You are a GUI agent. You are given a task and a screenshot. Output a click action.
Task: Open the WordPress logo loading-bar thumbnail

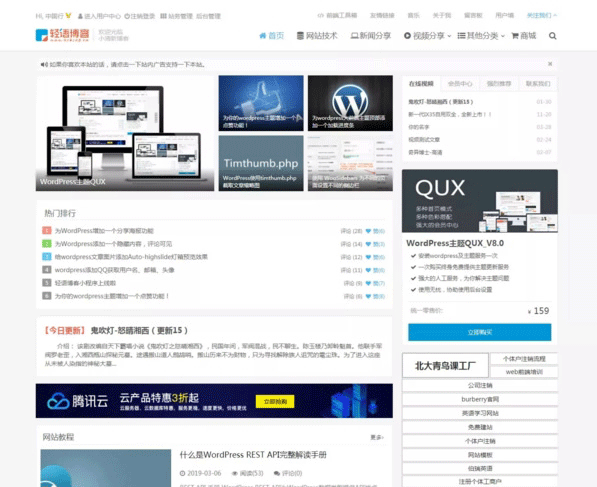(350, 103)
